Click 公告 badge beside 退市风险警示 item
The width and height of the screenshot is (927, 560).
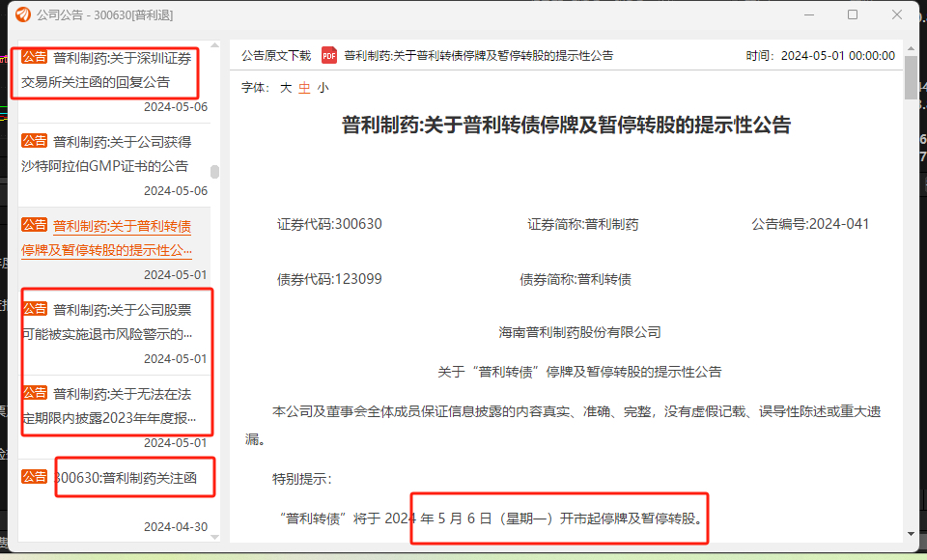tap(35, 309)
